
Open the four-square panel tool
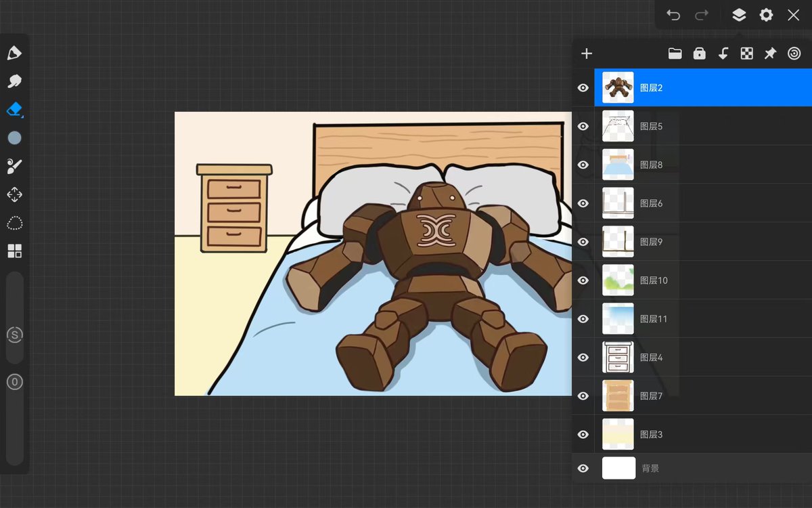pyautogui.click(x=14, y=251)
